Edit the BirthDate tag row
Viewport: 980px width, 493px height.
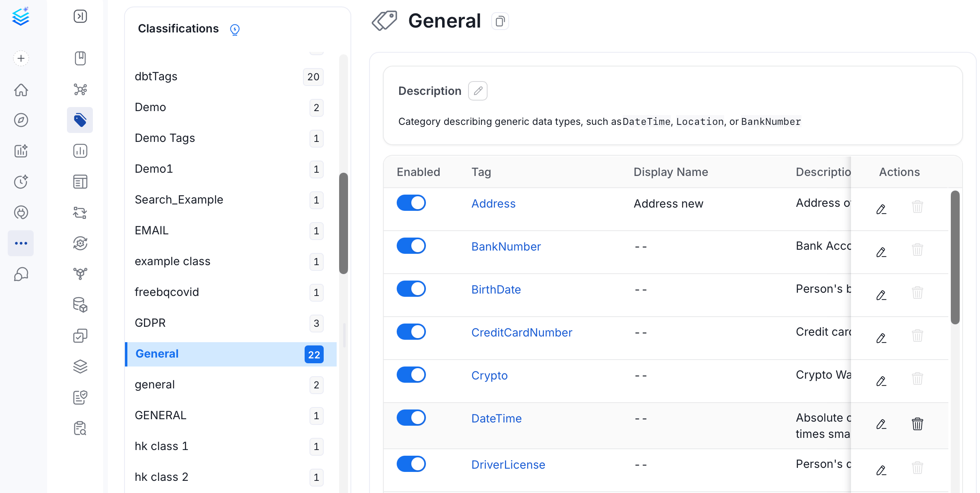[x=881, y=295]
